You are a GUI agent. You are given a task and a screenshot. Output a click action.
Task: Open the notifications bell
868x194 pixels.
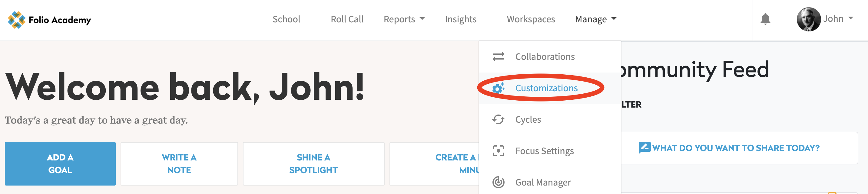765,19
